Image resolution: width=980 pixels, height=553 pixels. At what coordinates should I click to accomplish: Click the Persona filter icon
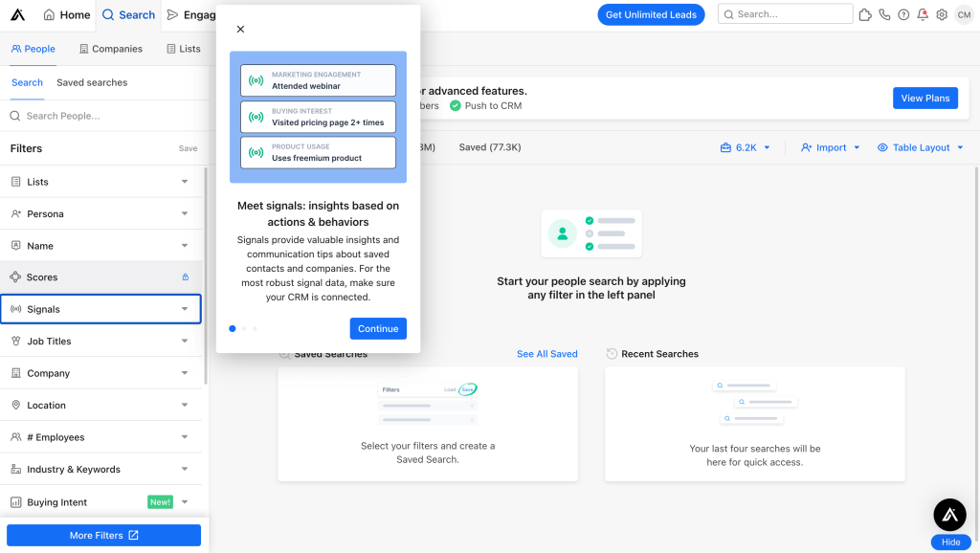(16, 213)
